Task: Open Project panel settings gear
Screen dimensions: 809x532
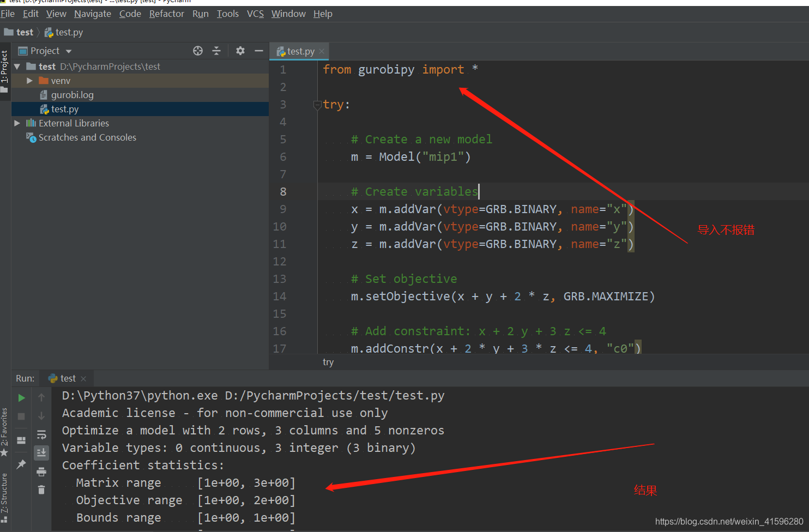Action: (x=240, y=51)
